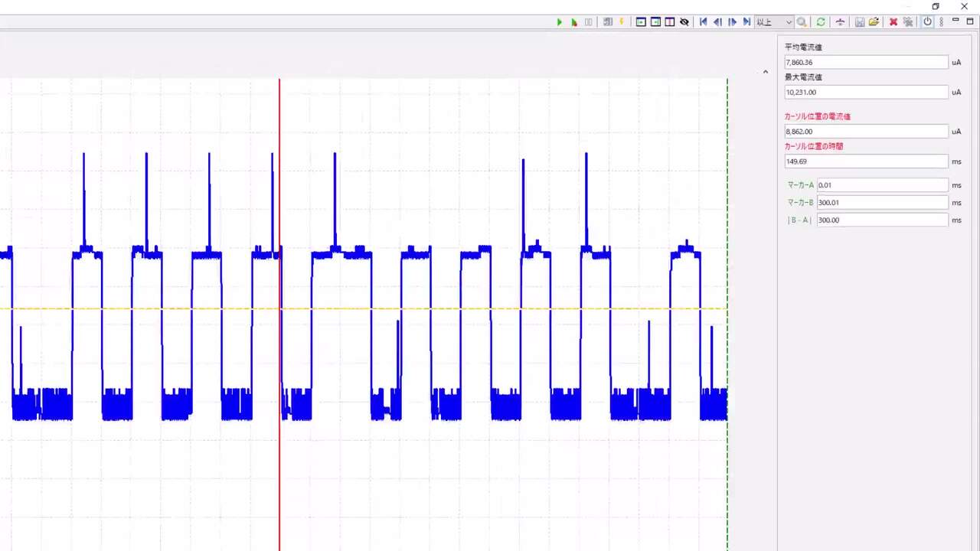Viewport: 980px width, 551px height.
Task: Toggle the power button icon
Action: click(927, 22)
